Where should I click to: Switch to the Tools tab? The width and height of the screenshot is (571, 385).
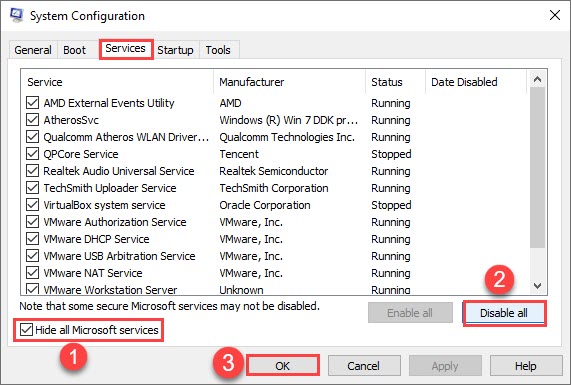tap(218, 50)
